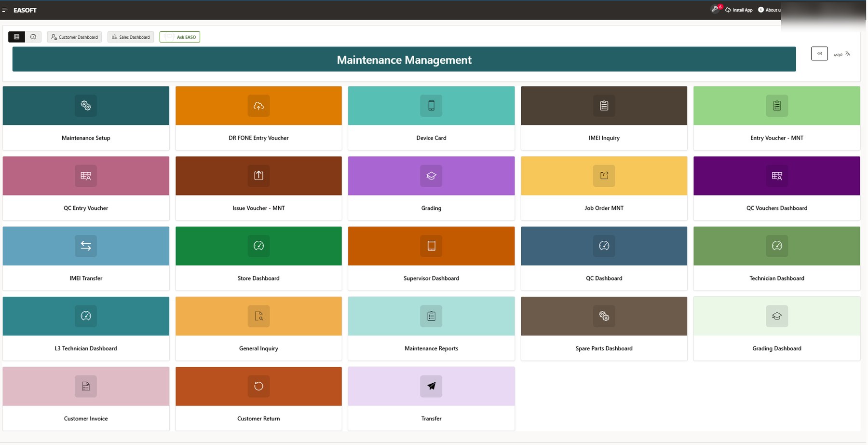Click the Maintenance Reports label
The height and width of the screenshot is (445, 868).
(431, 348)
